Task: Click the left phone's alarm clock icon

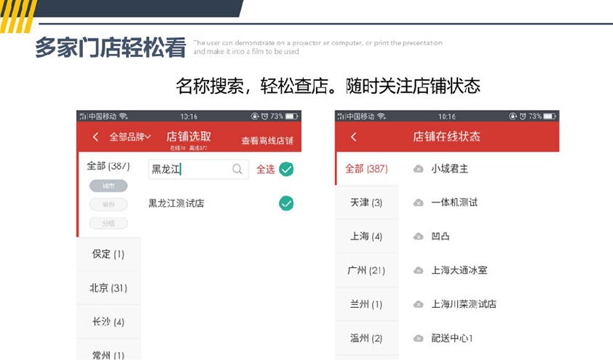Action: [265, 116]
